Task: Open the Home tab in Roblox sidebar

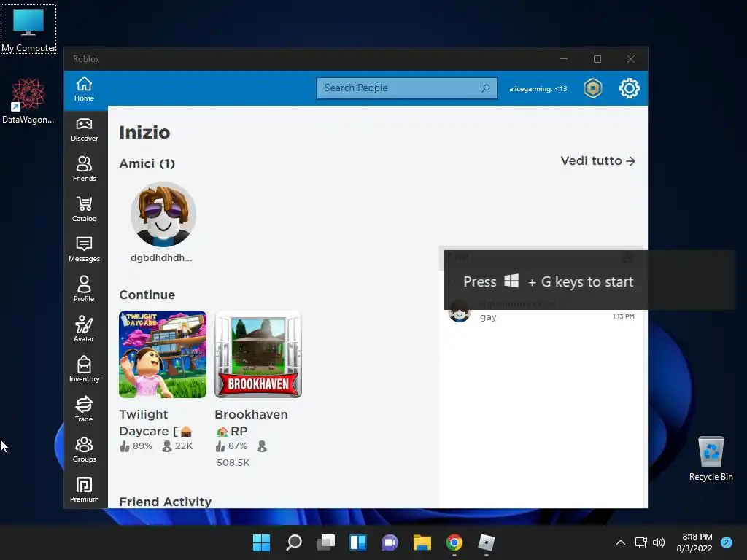Action: 85,88
